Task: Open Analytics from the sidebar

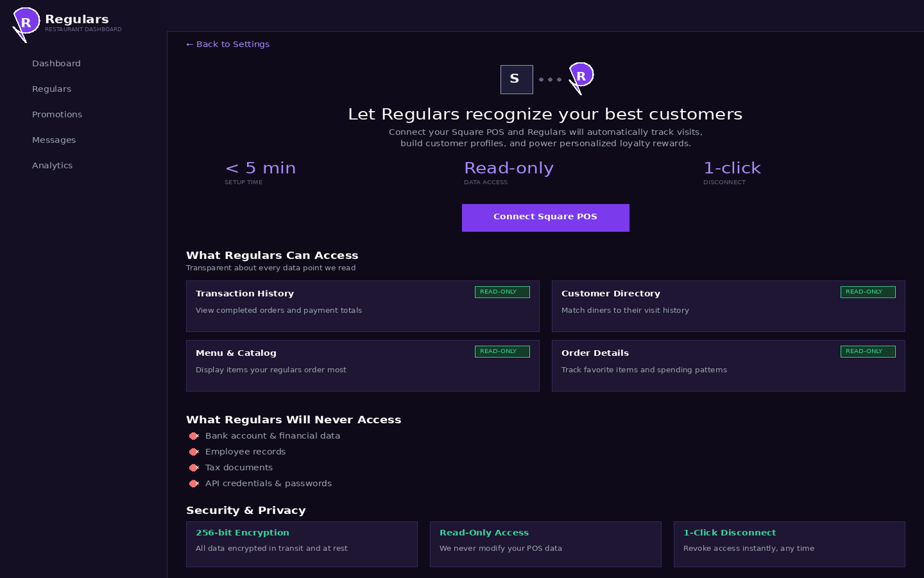Action: pos(52,166)
